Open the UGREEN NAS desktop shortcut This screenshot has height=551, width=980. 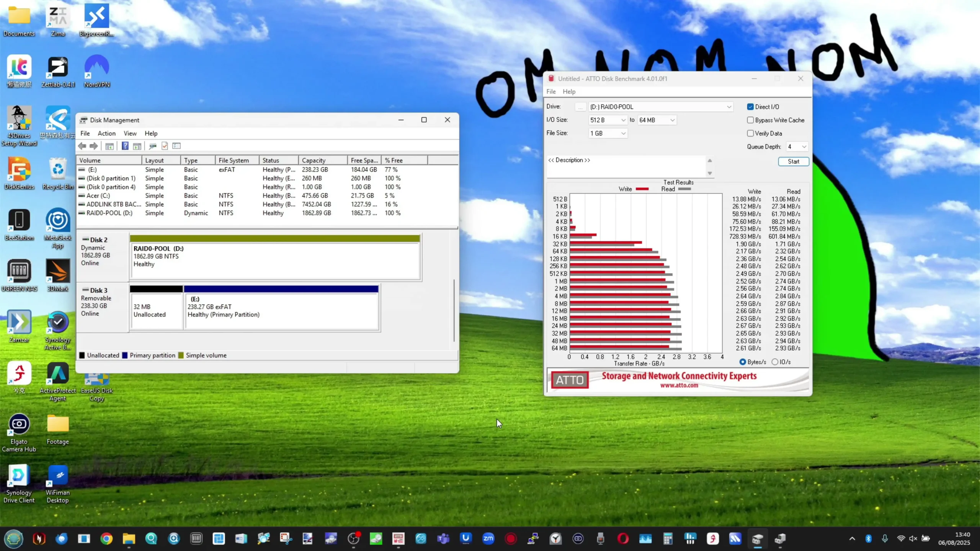(19, 275)
